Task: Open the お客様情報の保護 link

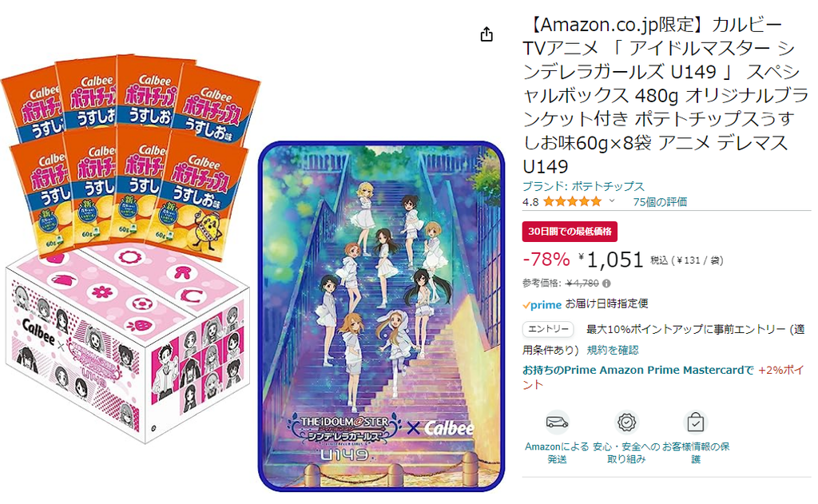Action: pyautogui.click(x=696, y=453)
